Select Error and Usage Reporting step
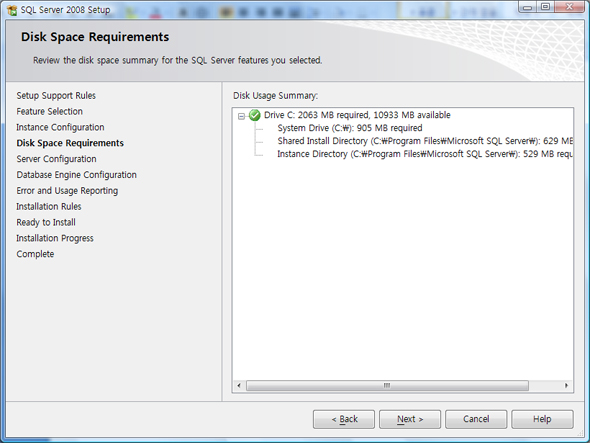This screenshot has width=590, height=443. 67,191
